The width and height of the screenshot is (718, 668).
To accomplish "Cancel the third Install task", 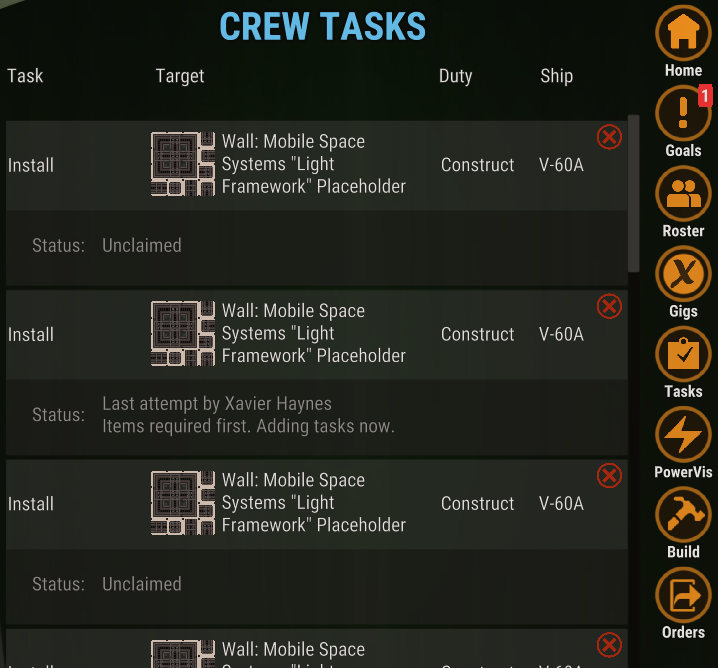I will 609,475.
